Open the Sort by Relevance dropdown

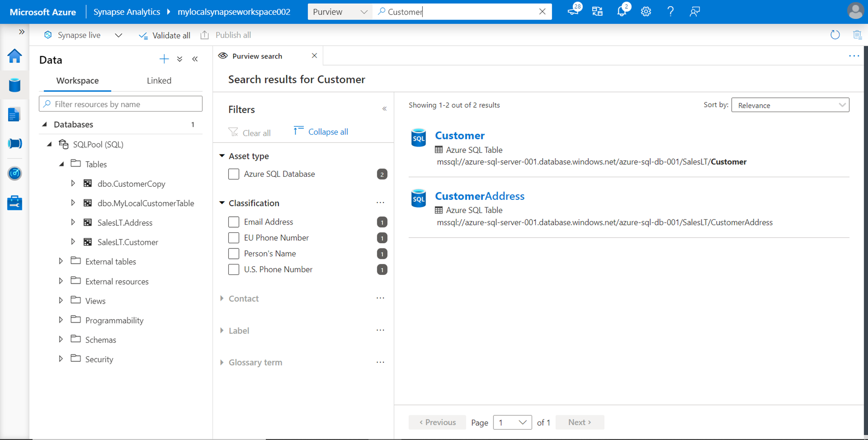(790, 105)
